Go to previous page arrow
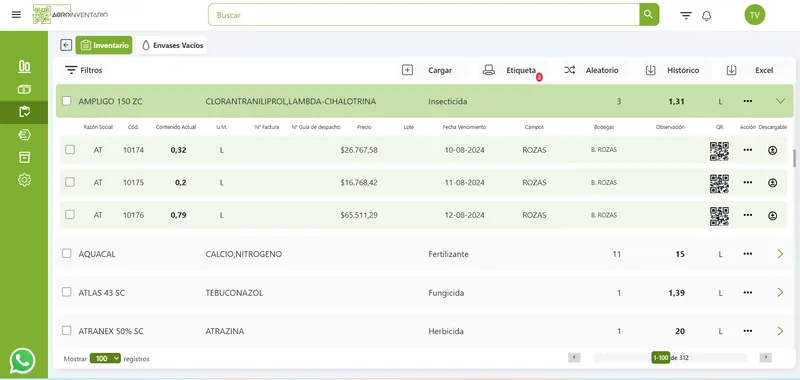Image resolution: width=800 pixels, height=380 pixels. tap(574, 358)
